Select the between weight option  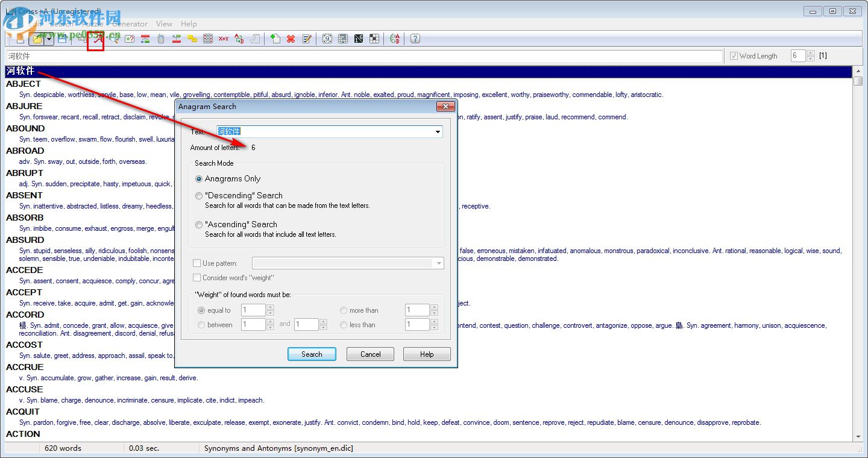click(201, 325)
